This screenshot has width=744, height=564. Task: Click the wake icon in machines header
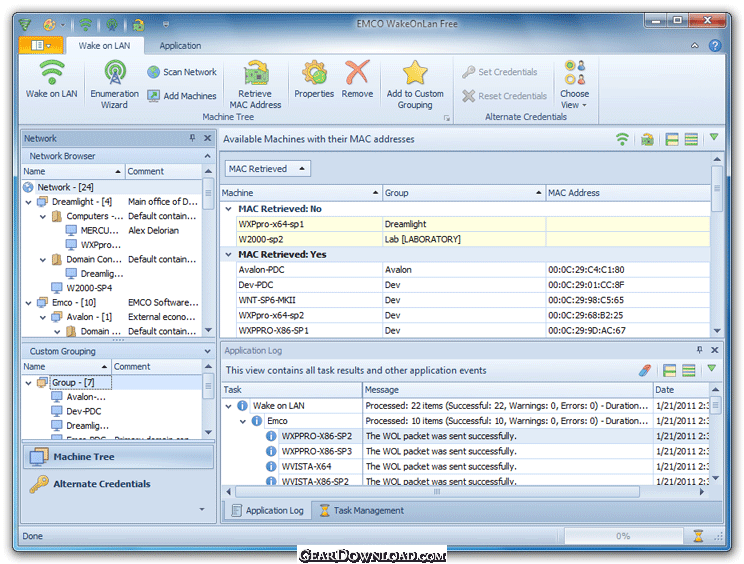622,139
